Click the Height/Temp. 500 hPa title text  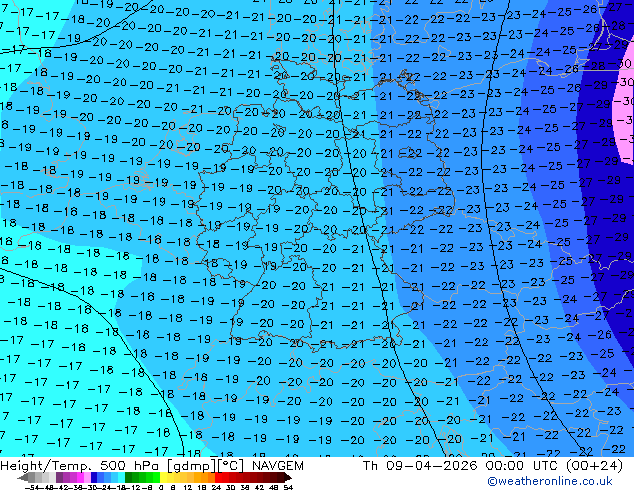point(81,466)
